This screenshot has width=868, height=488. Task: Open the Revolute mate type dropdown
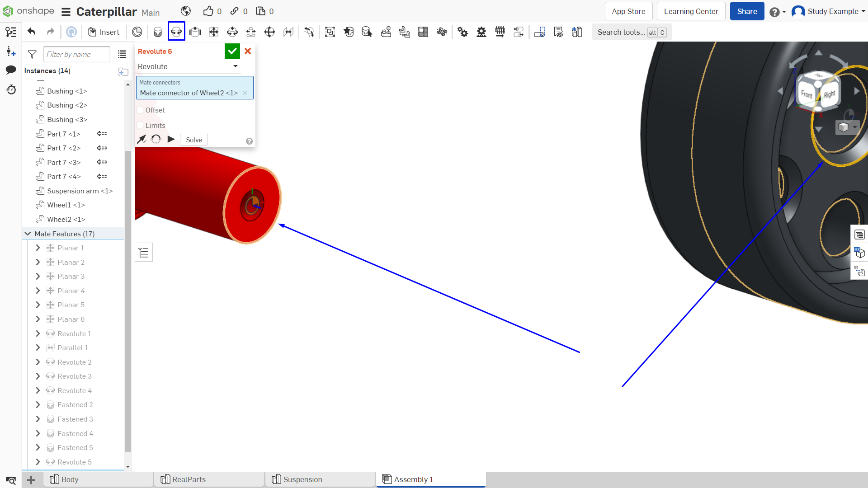click(188, 66)
